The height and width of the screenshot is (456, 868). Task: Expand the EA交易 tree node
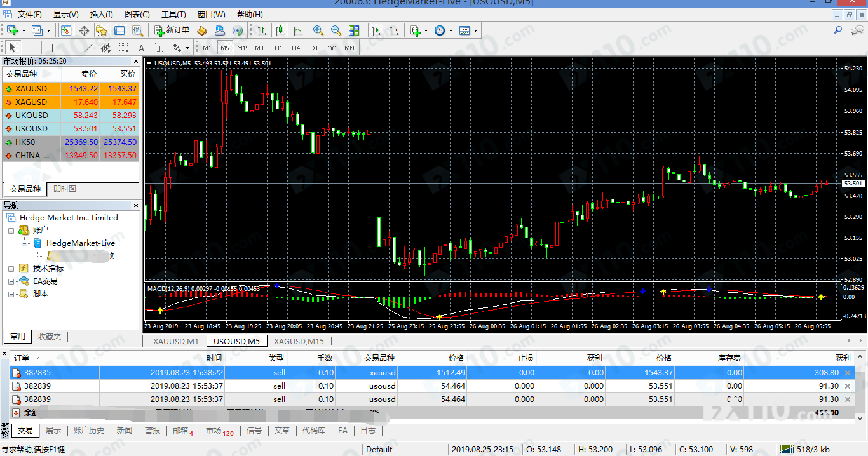click(11, 281)
